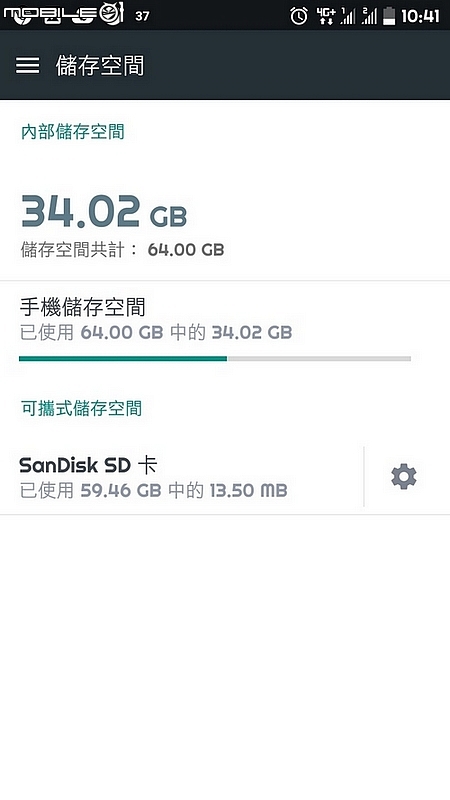Tap the SIM 1 signal strength icon

pyautogui.click(x=347, y=16)
